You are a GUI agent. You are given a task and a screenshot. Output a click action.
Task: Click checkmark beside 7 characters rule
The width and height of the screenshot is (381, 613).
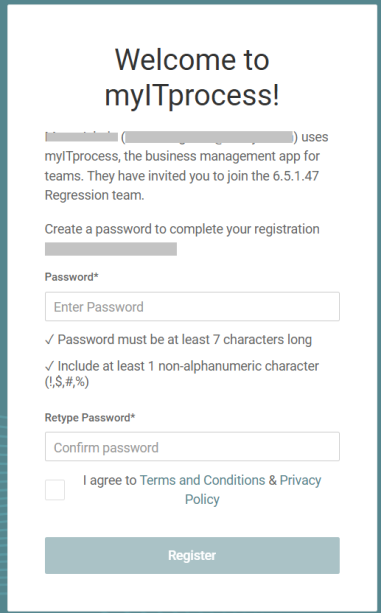(x=50, y=340)
